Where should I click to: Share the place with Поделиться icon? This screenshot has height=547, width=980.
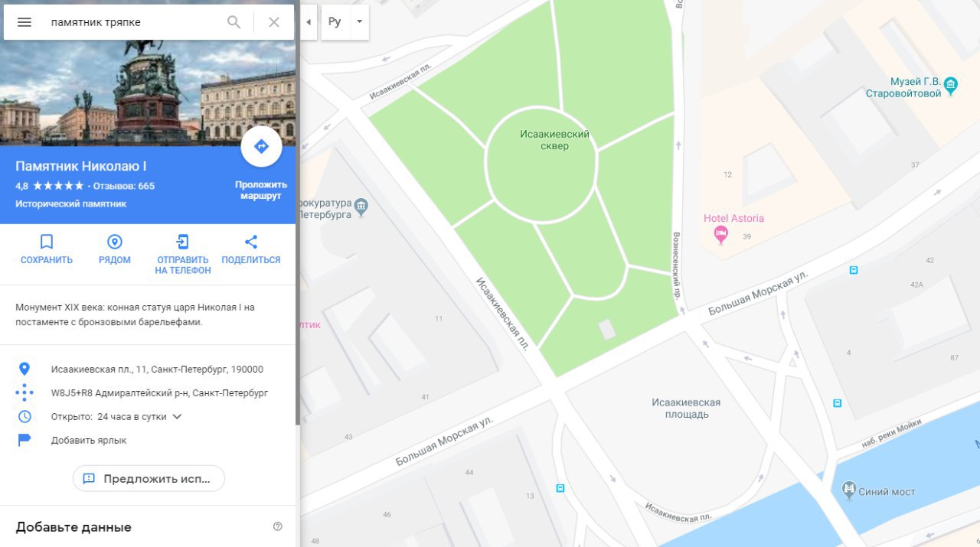(251, 249)
